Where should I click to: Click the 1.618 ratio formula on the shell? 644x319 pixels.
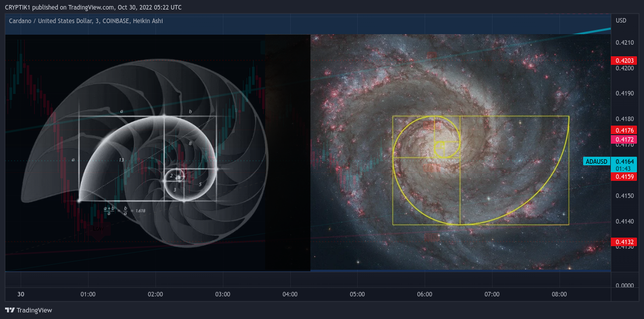point(124,210)
